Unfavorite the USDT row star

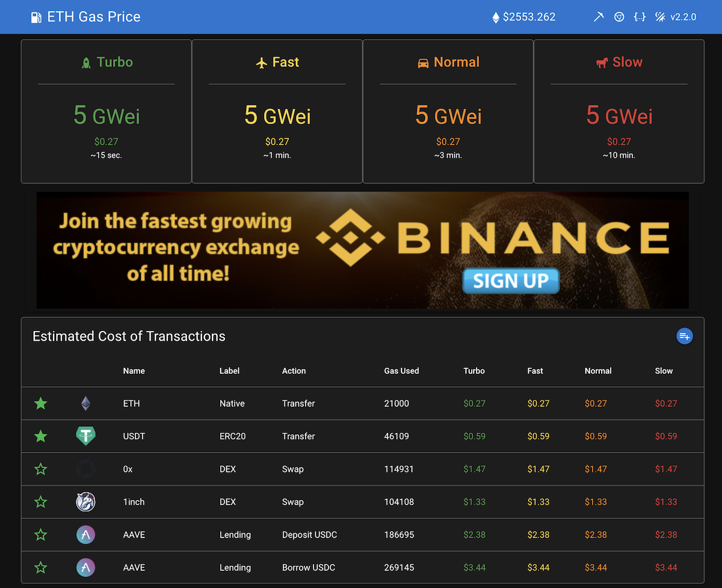click(40, 436)
